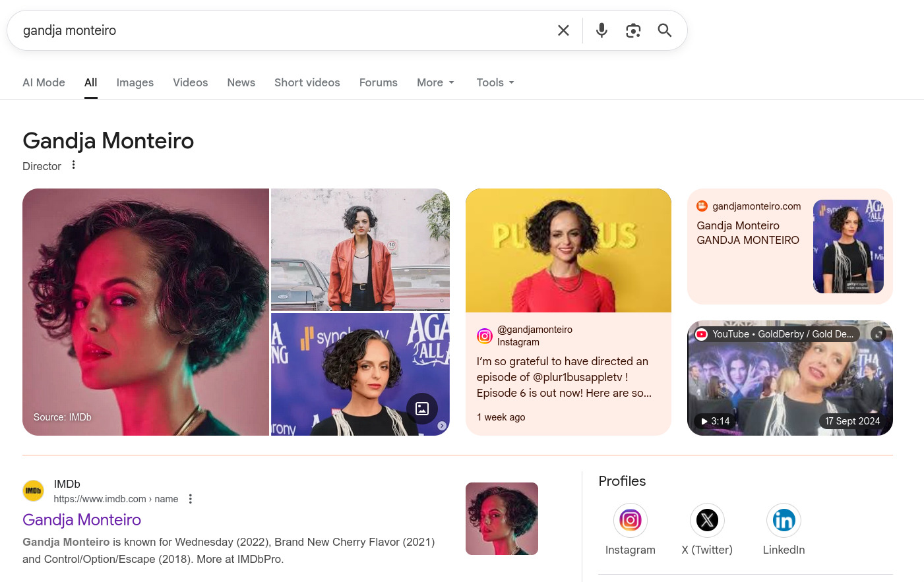Expand the GoldDerby video with the corner icon
Image resolution: width=924 pixels, height=582 pixels.
(x=878, y=334)
